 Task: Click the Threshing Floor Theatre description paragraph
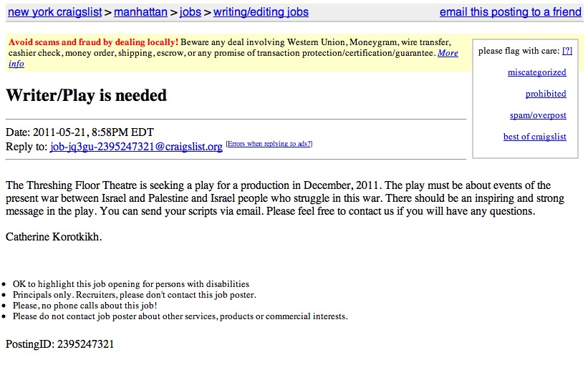click(x=285, y=198)
